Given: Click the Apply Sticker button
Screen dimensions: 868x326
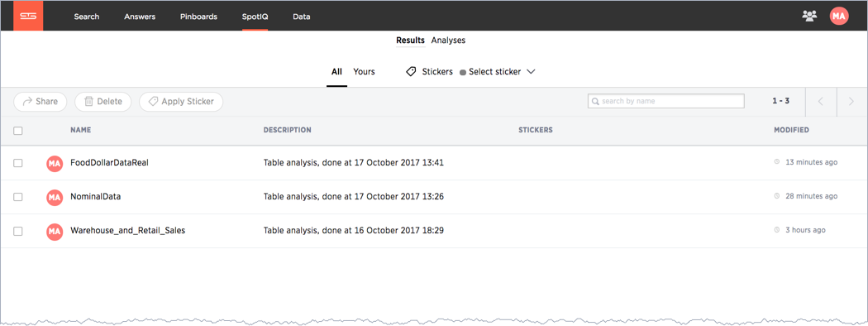Looking at the screenshot, I should [181, 102].
